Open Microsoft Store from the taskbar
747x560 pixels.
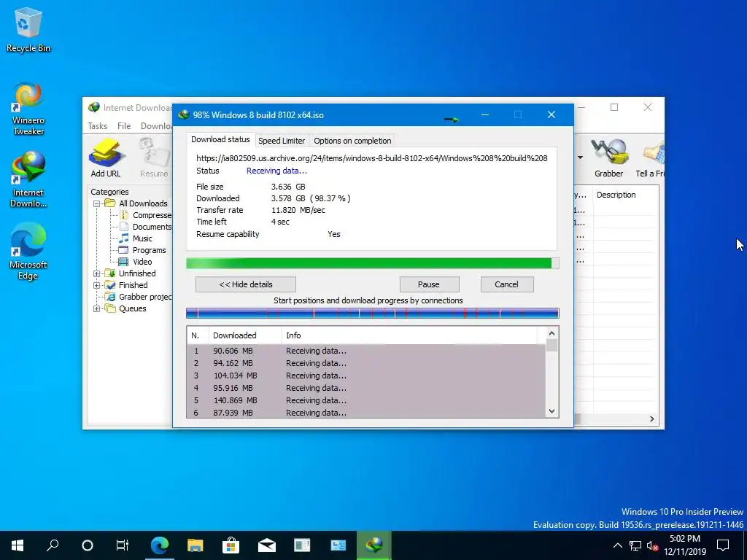click(231, 545)
